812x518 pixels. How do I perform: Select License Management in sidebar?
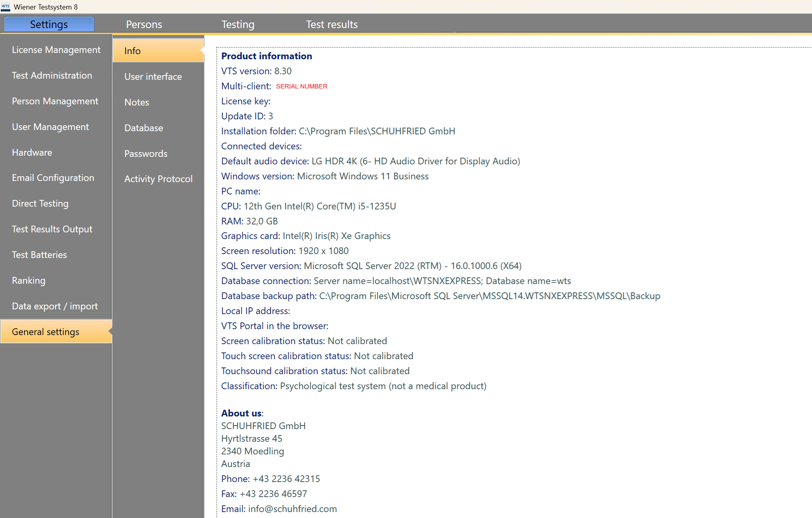tap(56, 50)
